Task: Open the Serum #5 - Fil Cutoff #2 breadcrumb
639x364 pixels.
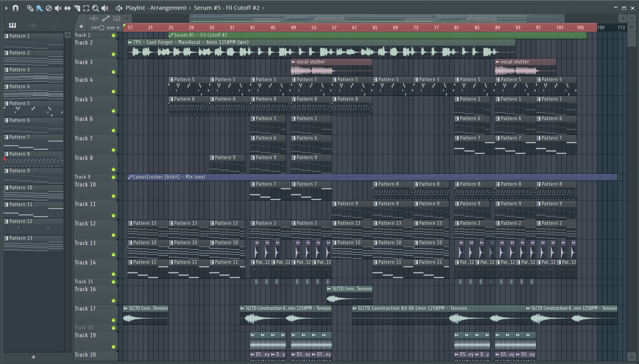Action: [227, 8]
